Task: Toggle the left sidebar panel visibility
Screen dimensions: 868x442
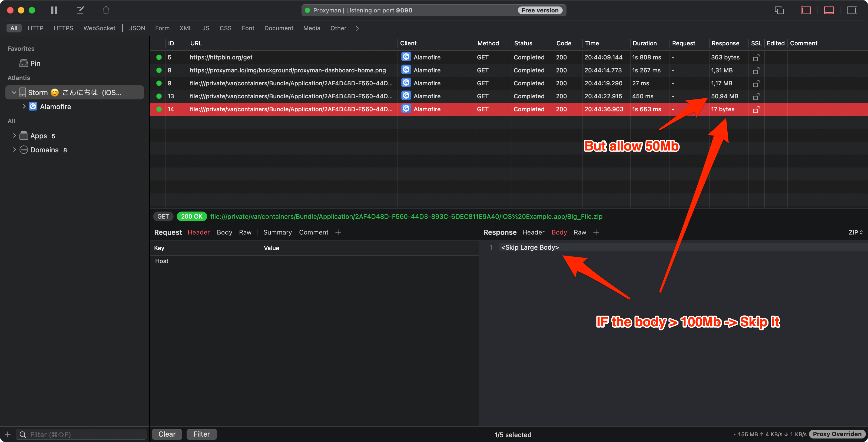Action: [x=806, y=10]
